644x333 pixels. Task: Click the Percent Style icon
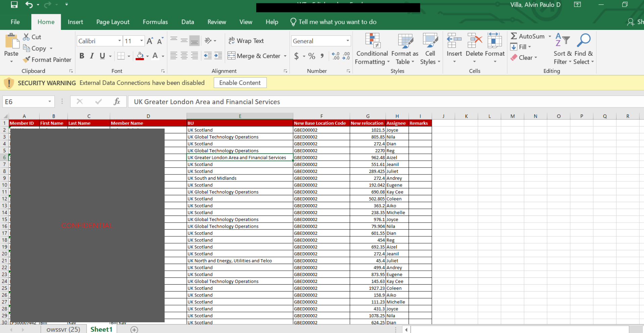pyautogui.click(x=312, y=56)
